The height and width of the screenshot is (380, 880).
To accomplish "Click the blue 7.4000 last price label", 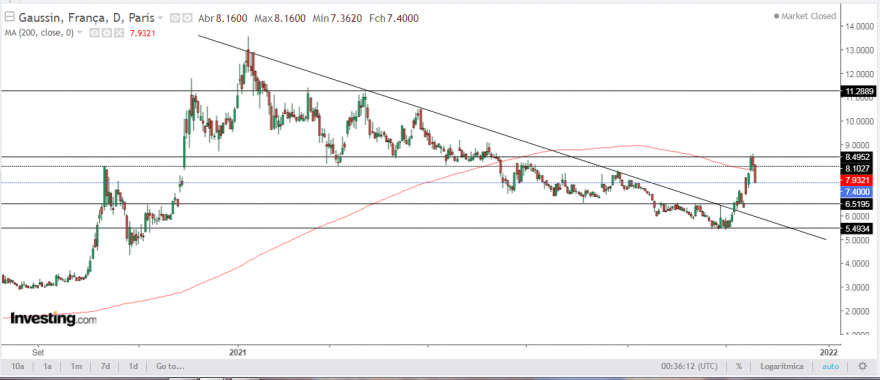I will 856,192.
